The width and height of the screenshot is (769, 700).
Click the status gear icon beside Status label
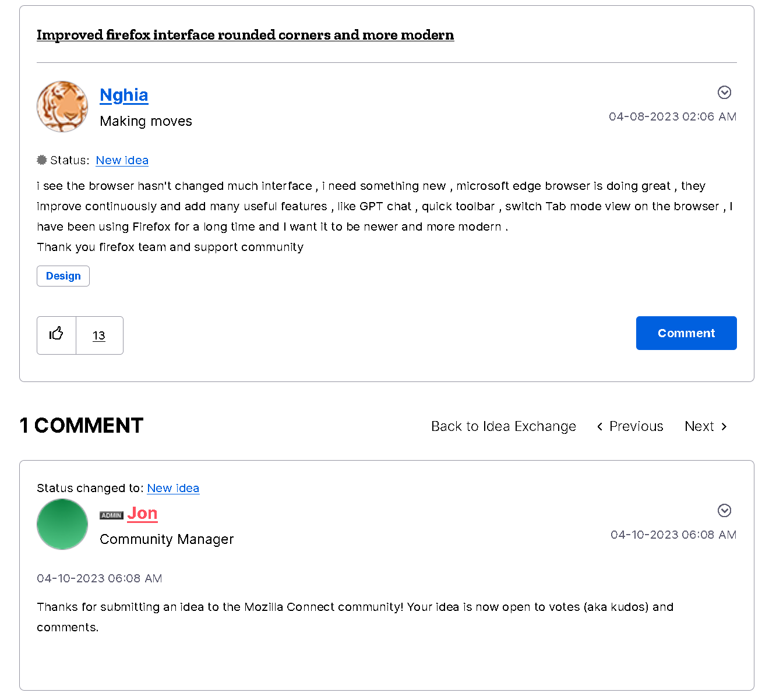(42, 160)
